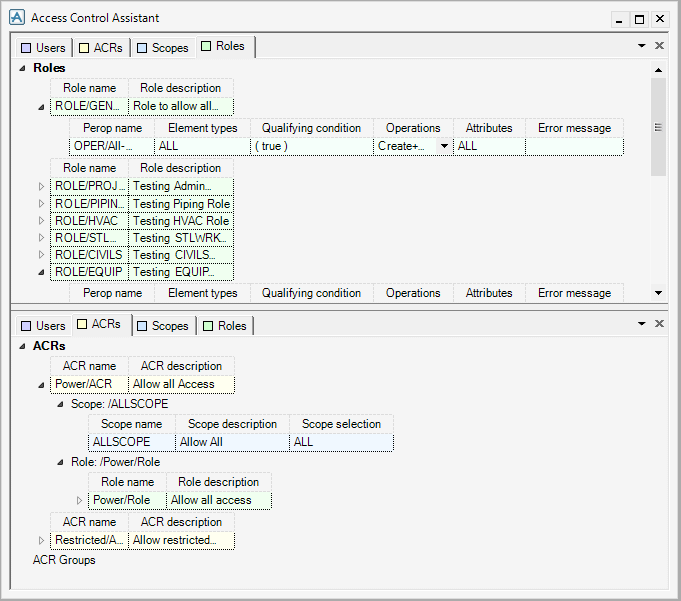Image resolution: width=681 pixels, height=601 pixels.
Task: Open the Roles tab in lower pane
Action: point(225,326)
